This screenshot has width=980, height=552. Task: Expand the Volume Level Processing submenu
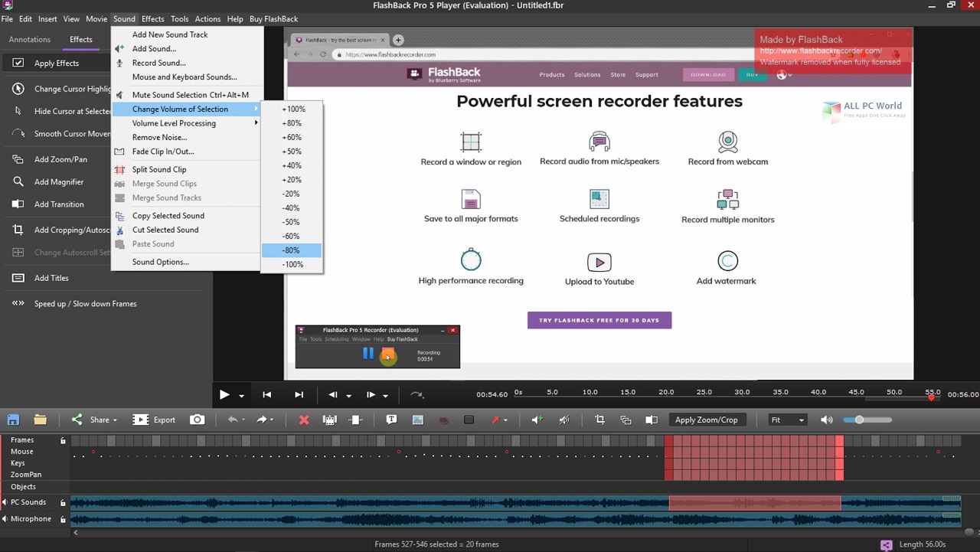(185, 123)
